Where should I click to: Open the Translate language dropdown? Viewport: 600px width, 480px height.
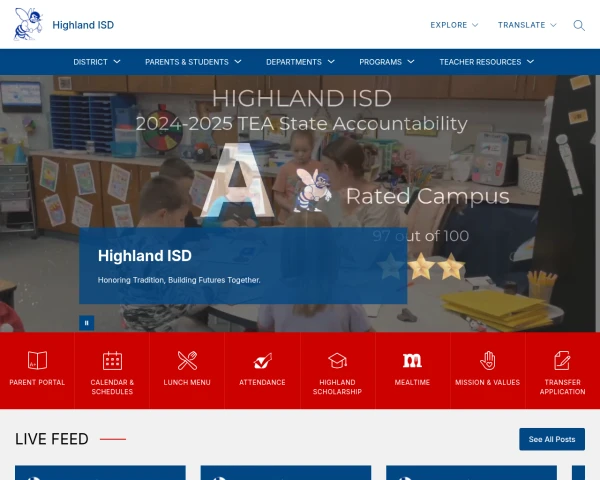pos(527,25)
